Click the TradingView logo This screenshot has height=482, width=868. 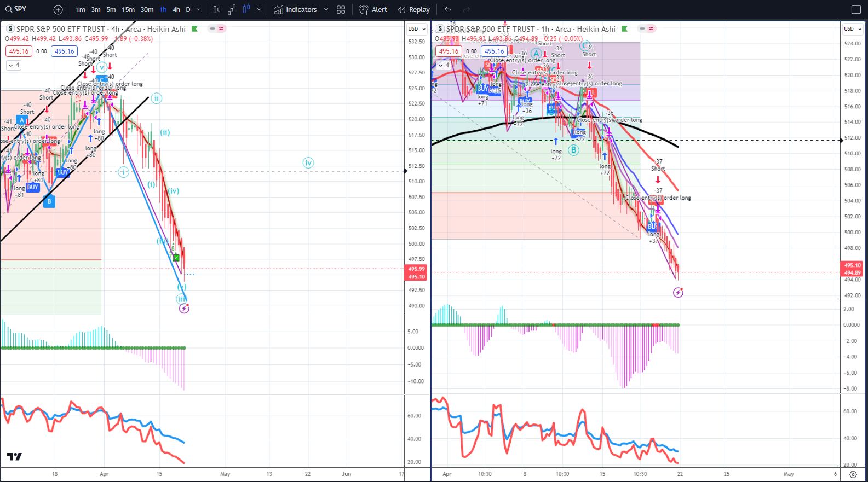(x=14, y=457)
